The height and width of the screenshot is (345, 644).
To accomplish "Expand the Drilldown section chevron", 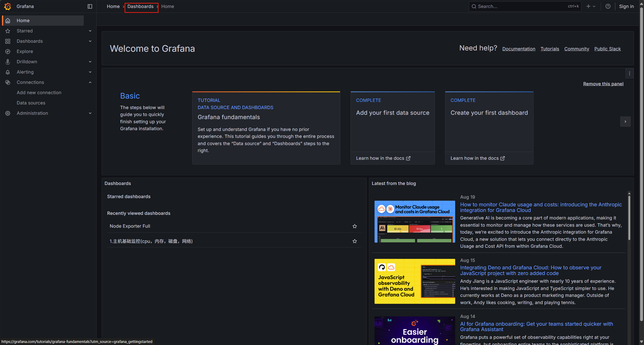I will pos(90,62).
